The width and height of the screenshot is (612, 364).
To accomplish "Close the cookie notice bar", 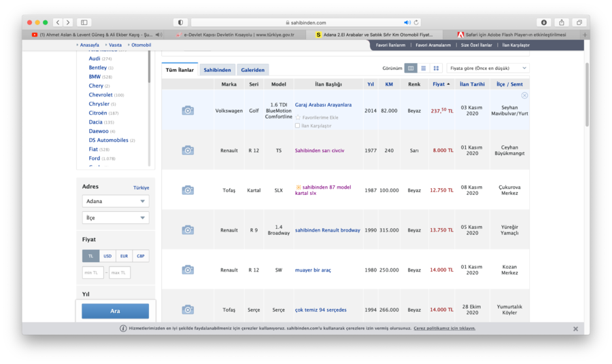I will coord(575,329).
